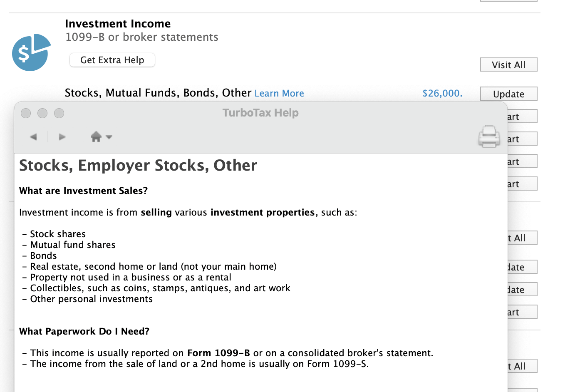Zoom the TurboTax Help window
The width and height of the screenshot is (585, 392).
coord(59,113)
